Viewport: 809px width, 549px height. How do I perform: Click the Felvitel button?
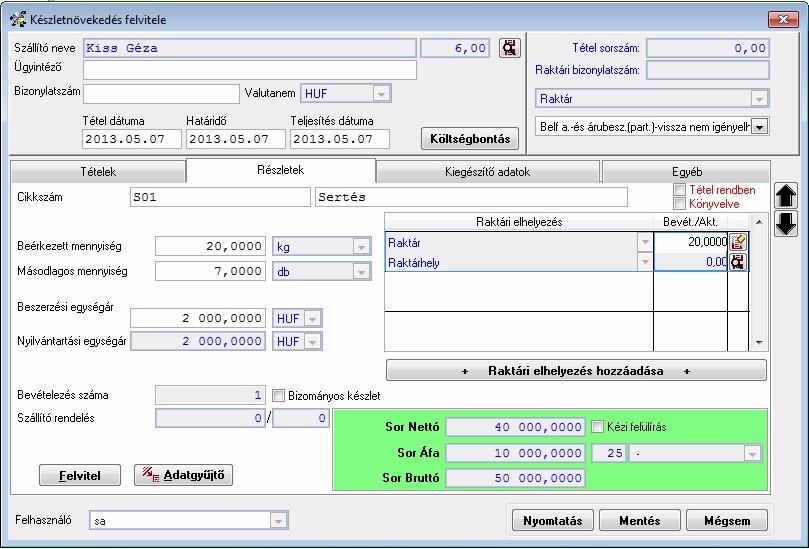(80, 475)
